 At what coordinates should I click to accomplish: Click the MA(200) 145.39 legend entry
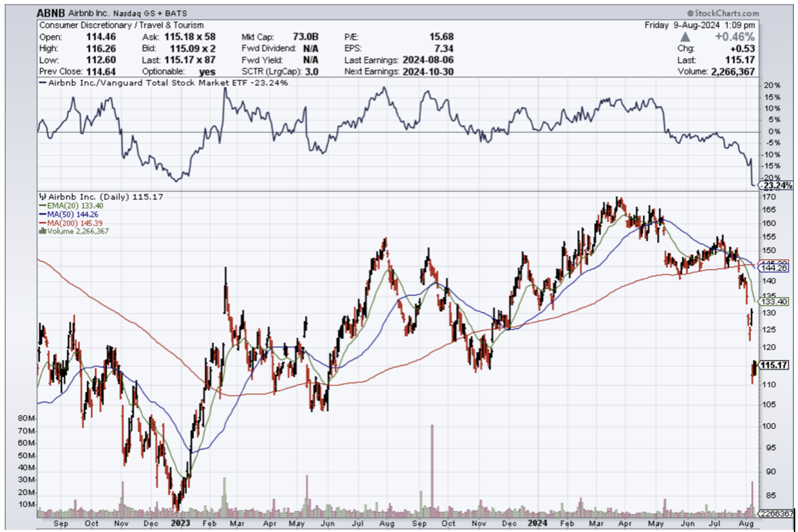pyautogui.click(x=71, y=223)
